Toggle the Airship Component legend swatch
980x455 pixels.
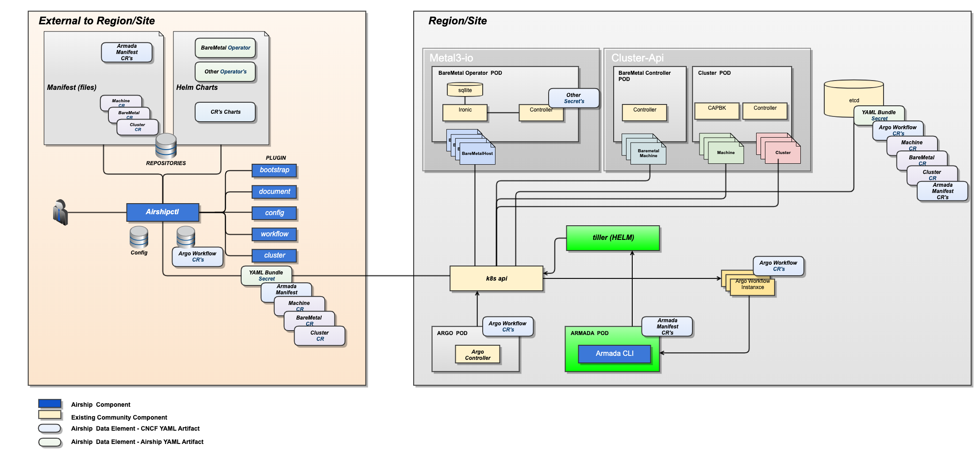[50, 404]
